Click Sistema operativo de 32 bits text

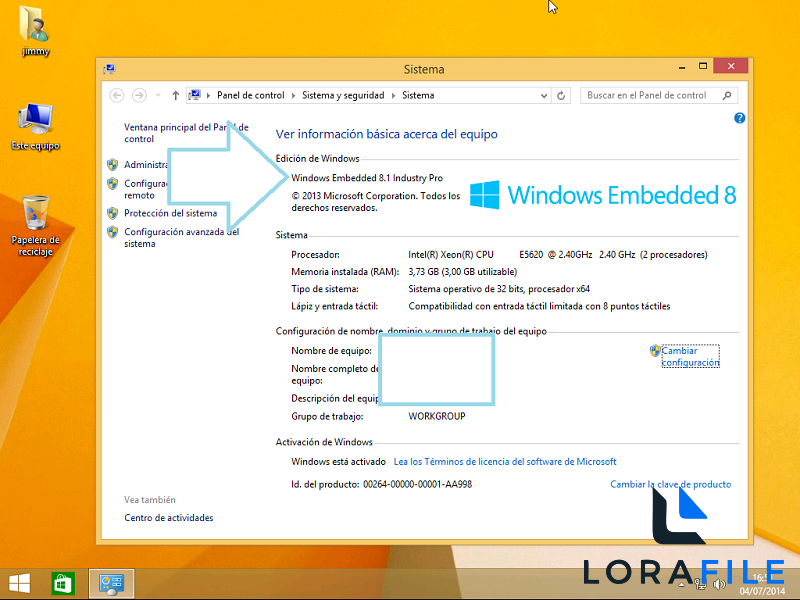[x=498, y=289]
